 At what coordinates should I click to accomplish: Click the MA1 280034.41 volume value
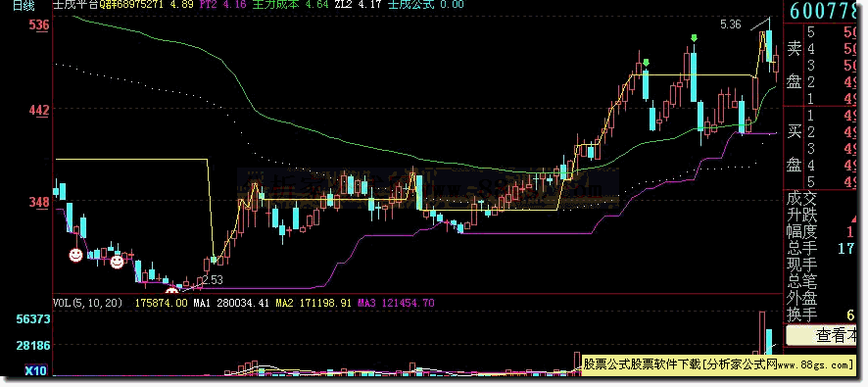click(x=231, y=303)
